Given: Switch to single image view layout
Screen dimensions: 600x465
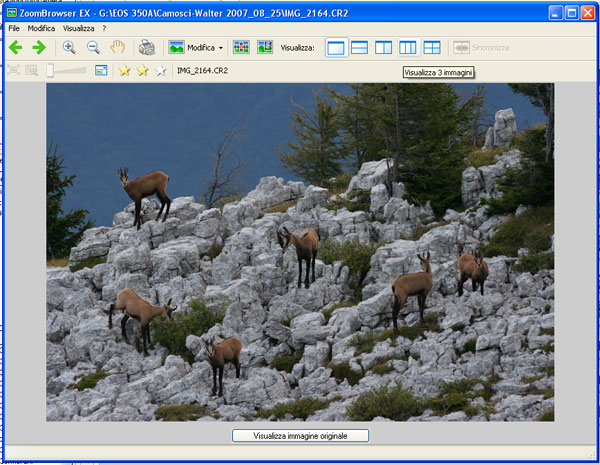Looking at the screenshot, I should click(336, 47).
